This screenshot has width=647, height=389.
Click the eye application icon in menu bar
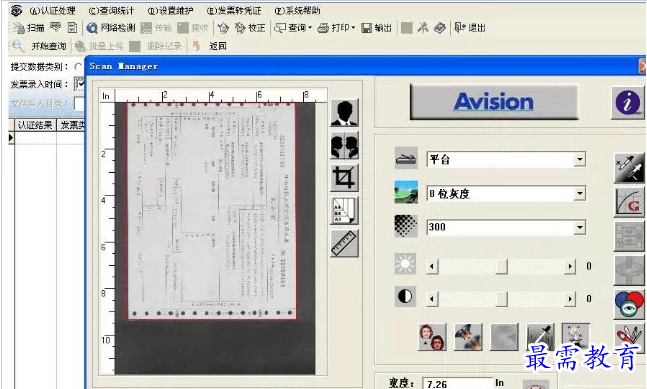tap(17, 10)
